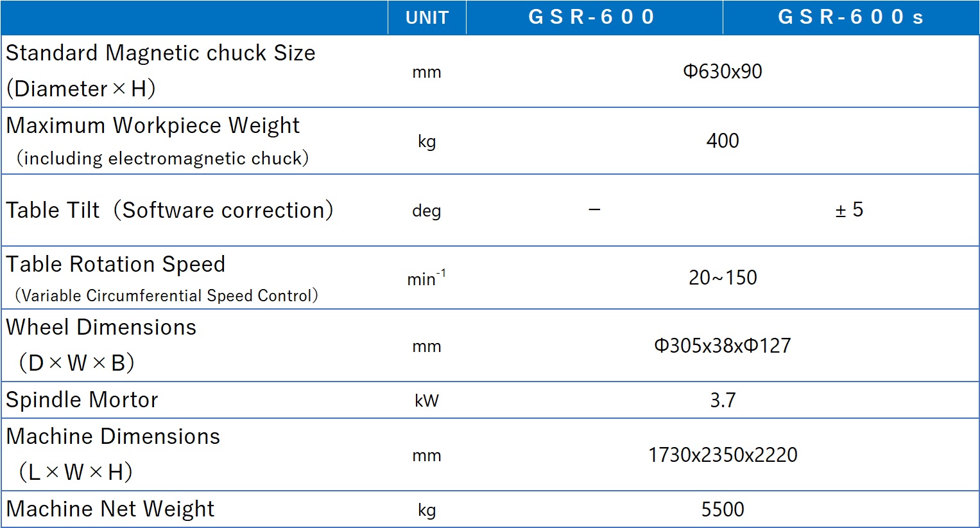The height and width of the screenshot is (528, 980).
Task: Click the kW unit cell
Action: click(x=426, y=401)
